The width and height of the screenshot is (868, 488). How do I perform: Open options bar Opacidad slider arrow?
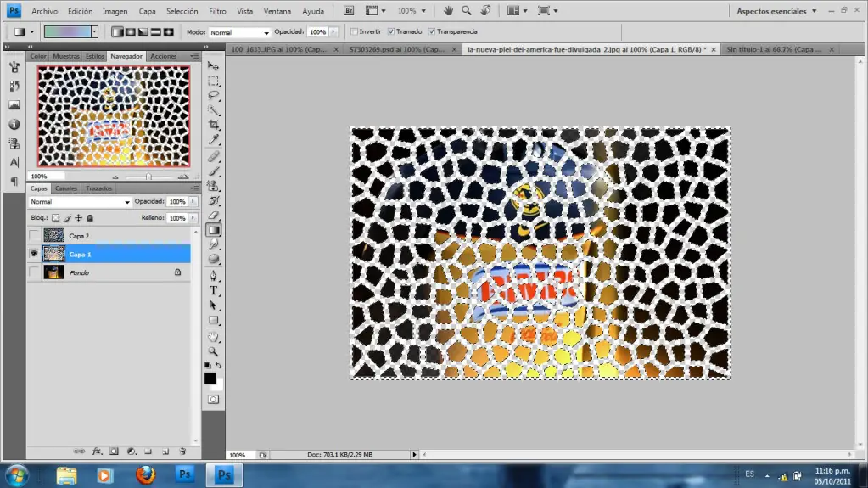pos(333,32)
